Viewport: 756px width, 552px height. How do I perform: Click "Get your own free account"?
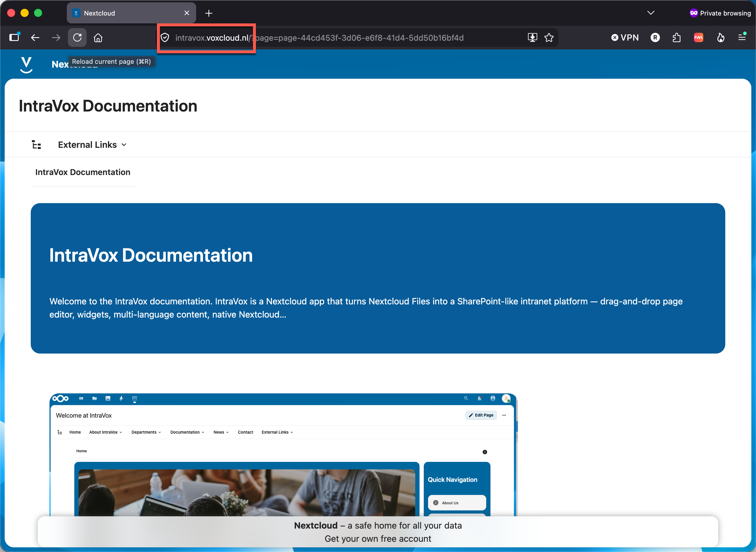pos(378,539)
